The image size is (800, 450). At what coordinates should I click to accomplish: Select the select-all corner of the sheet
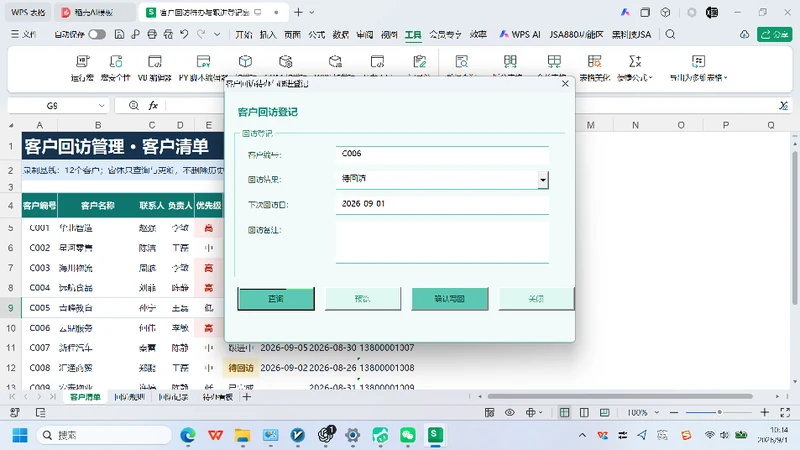tap(11, 125)
